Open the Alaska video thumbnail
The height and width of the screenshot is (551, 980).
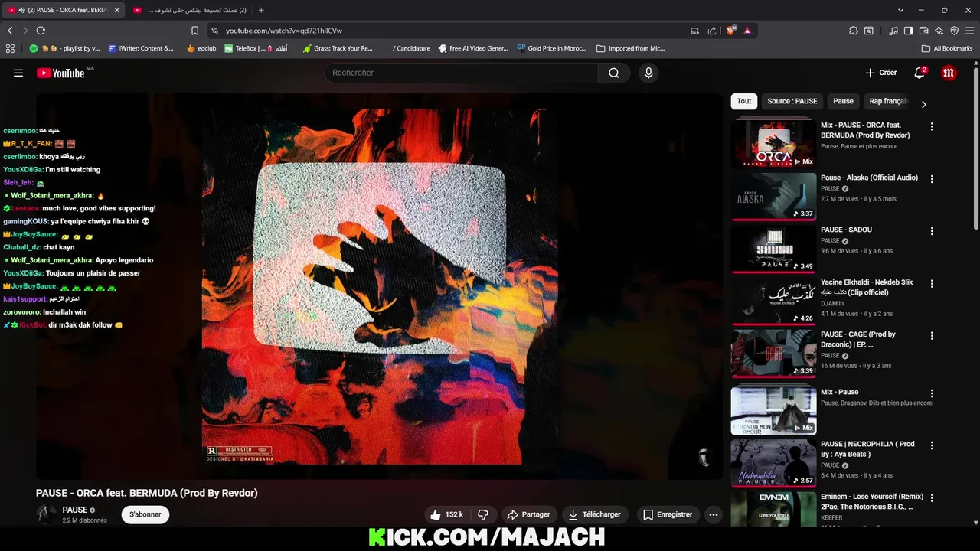click(x=773, y=196)
